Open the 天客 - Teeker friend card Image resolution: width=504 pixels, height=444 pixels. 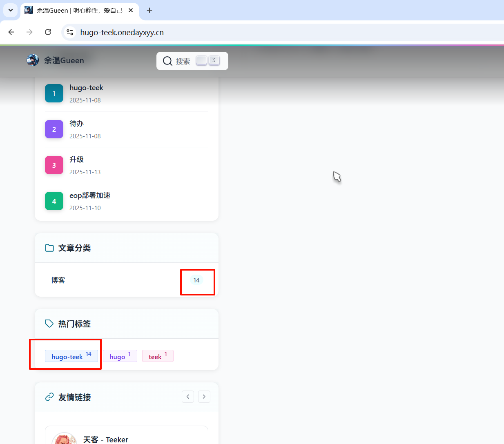tap(126, 437)
